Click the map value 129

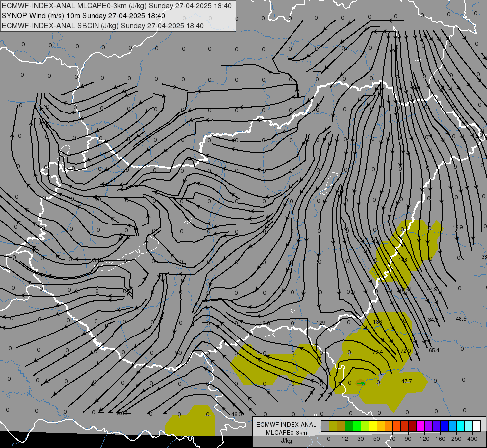tap(321, 323)
